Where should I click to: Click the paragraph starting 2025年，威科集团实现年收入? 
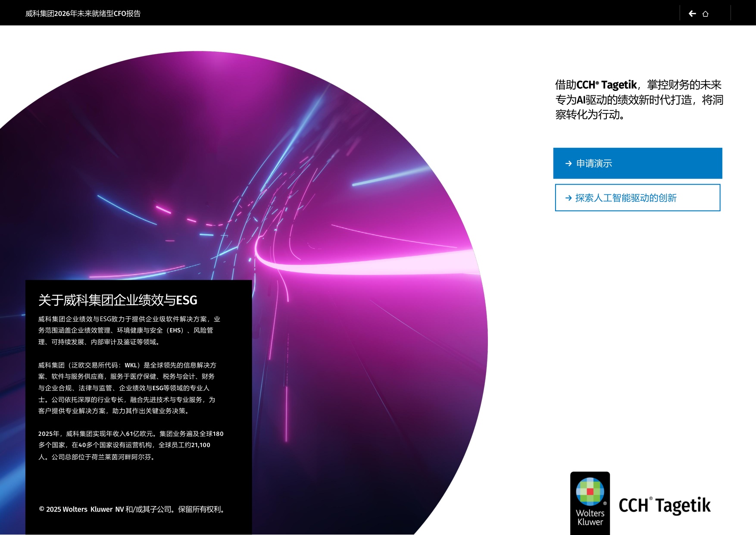point(131,445)
